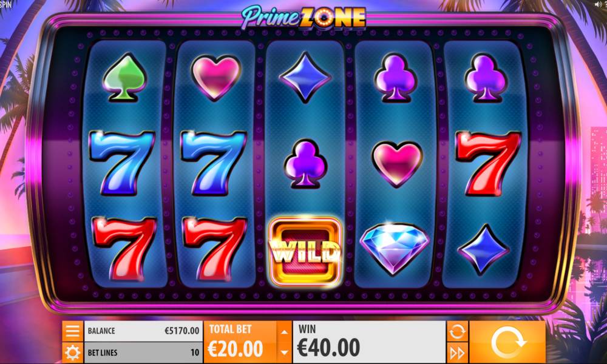Toggle the autoplay circular arrows icon
Screen dimensions: 607x364
point(457,331)
